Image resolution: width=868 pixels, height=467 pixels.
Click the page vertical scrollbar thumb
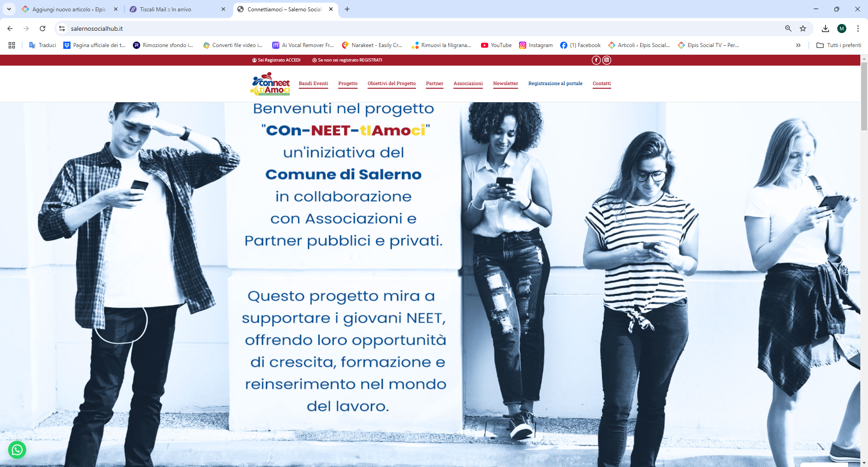click(864, 95)
